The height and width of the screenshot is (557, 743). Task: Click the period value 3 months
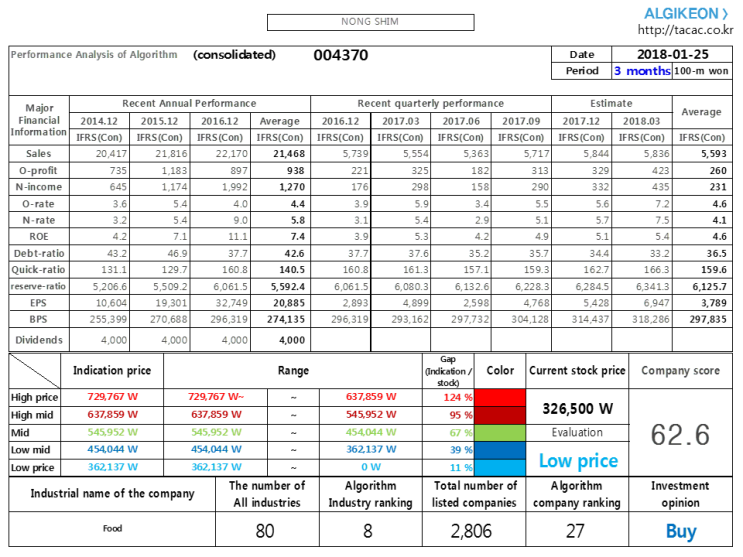[x=642, y=71]
